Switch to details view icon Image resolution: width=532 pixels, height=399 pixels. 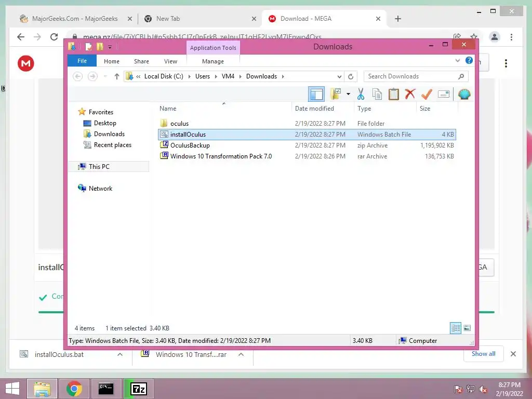456,328
